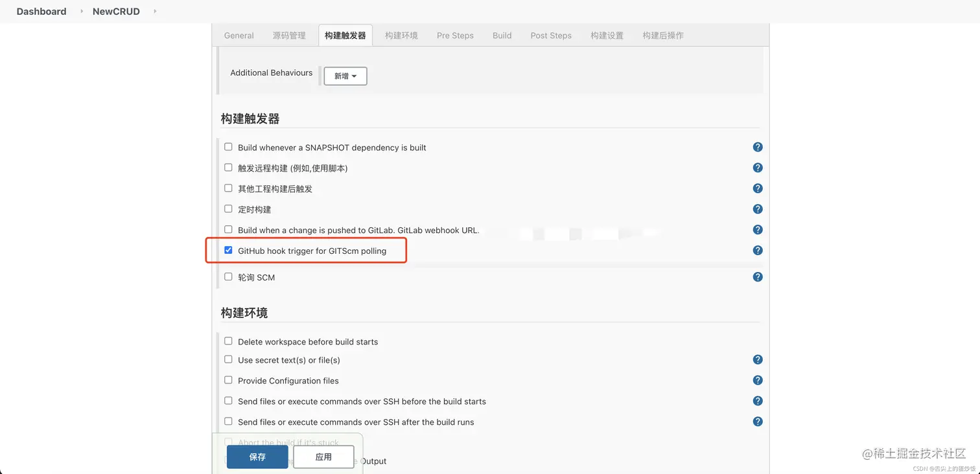980x474 pixels.
Task: Open help for SSH after build runs
Action: [758, 422]
